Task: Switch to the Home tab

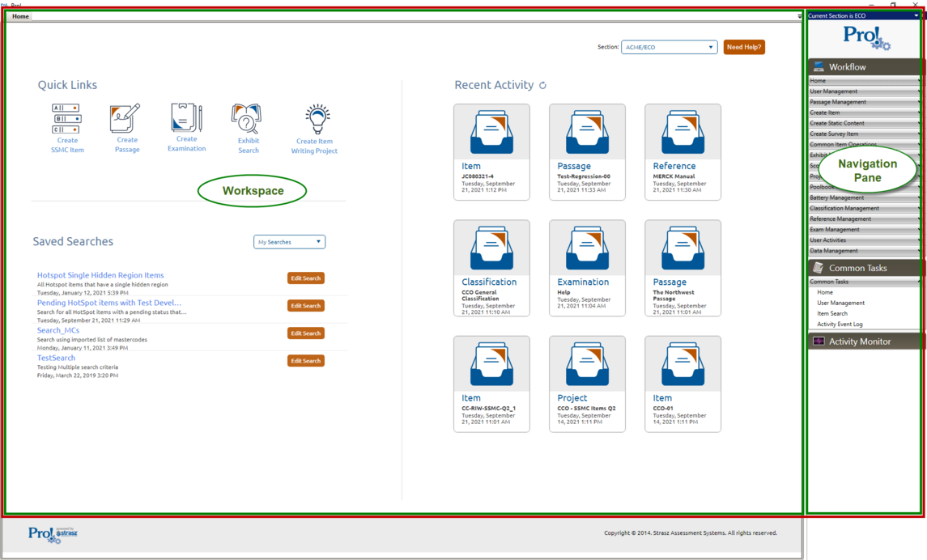Action: click(20, 16)
